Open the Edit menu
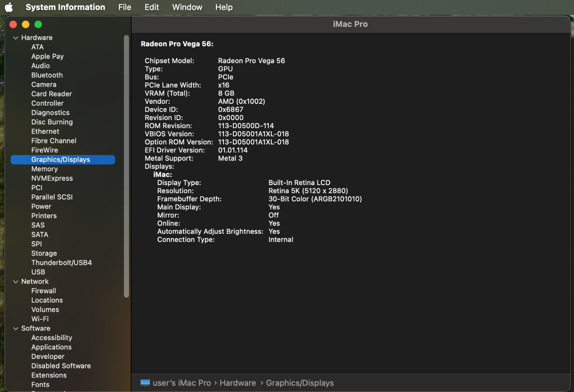Image resolution: width=574 pixels, height=392 pixels. tap(151, 7)
